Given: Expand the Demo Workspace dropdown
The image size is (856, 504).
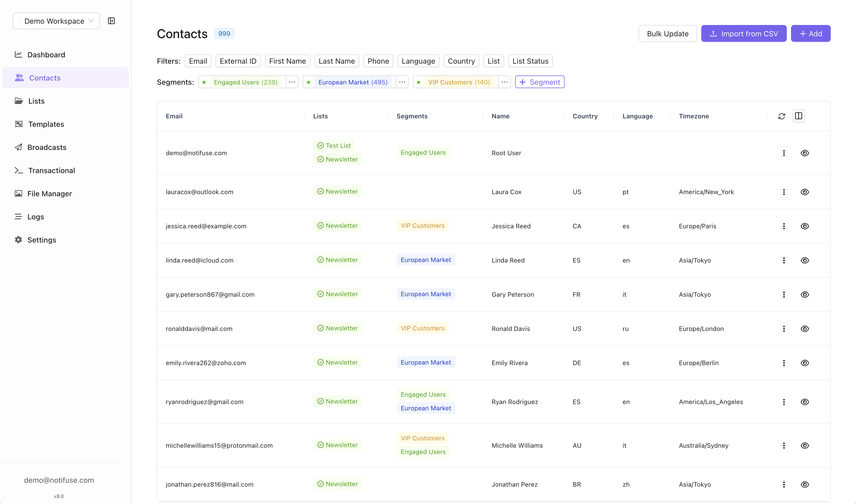Looking at the screenshot, I should pos(56,21).
